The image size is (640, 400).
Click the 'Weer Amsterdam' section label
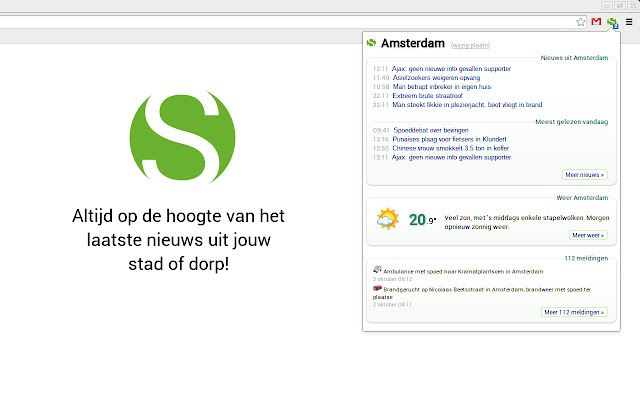click(582, 198)
